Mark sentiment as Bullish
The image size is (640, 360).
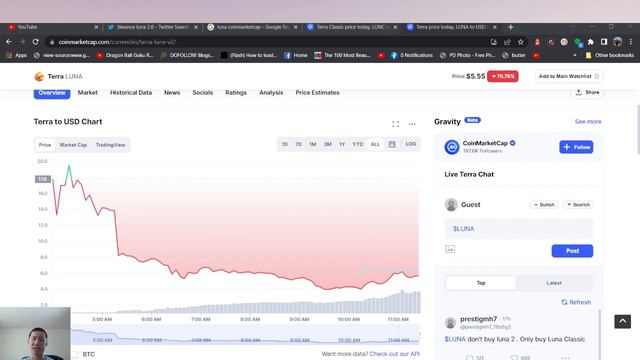[x=544, y=204]
